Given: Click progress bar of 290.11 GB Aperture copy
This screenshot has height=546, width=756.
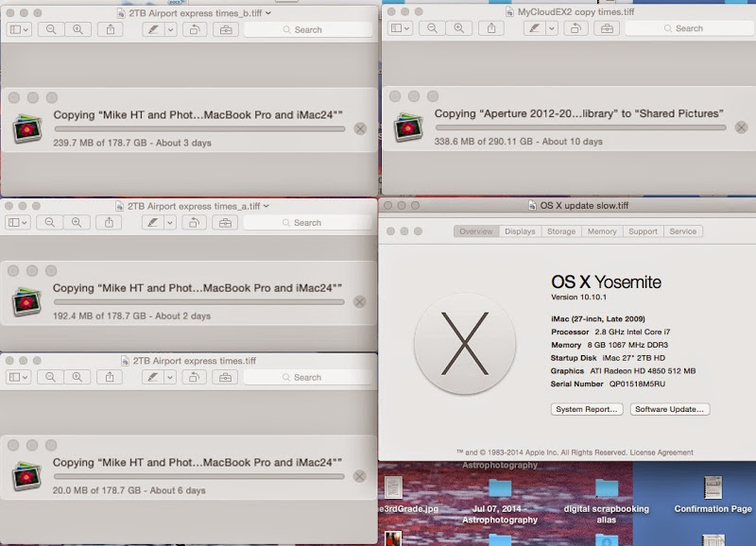Looking at the screenshot, I should pos(580,128).
